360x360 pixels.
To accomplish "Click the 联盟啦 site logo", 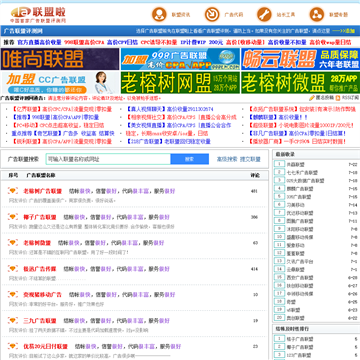I will click(38, 14).
